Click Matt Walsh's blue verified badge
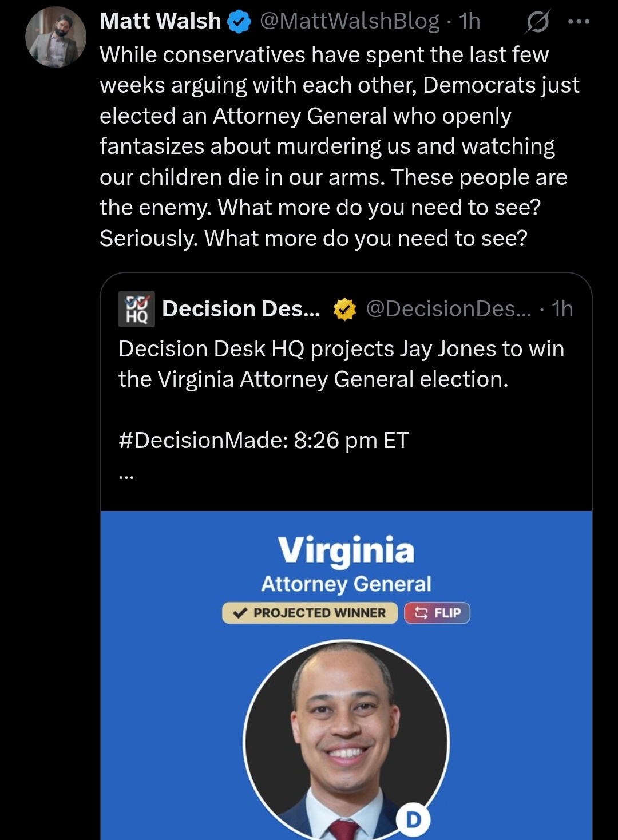 pos(239,22)
